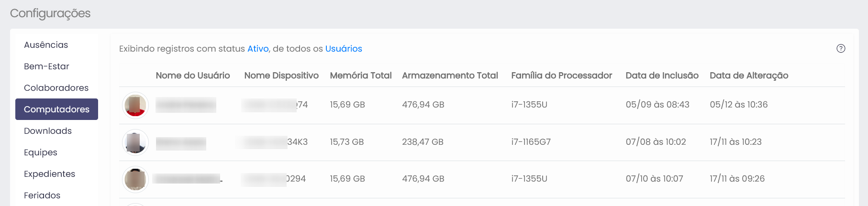Click Armazenamento Total column header
Screen dimensions: 868x206
[x=450, y=76]
